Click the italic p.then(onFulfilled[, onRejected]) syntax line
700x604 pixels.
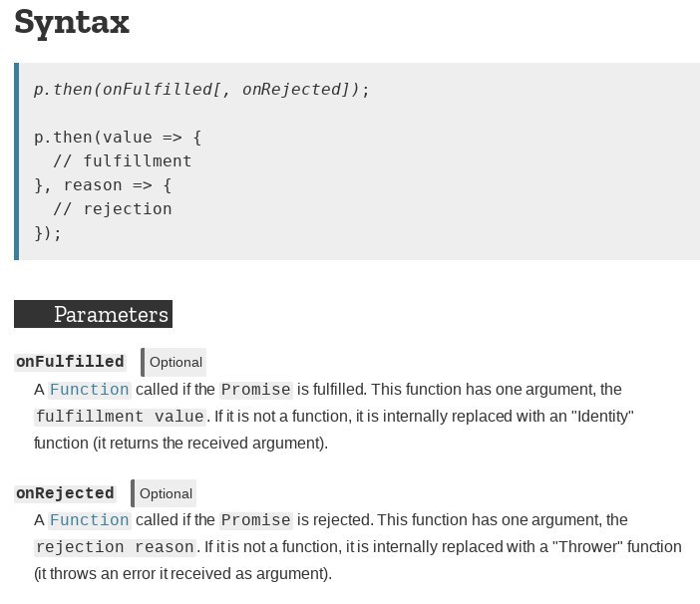coord(201,90)
